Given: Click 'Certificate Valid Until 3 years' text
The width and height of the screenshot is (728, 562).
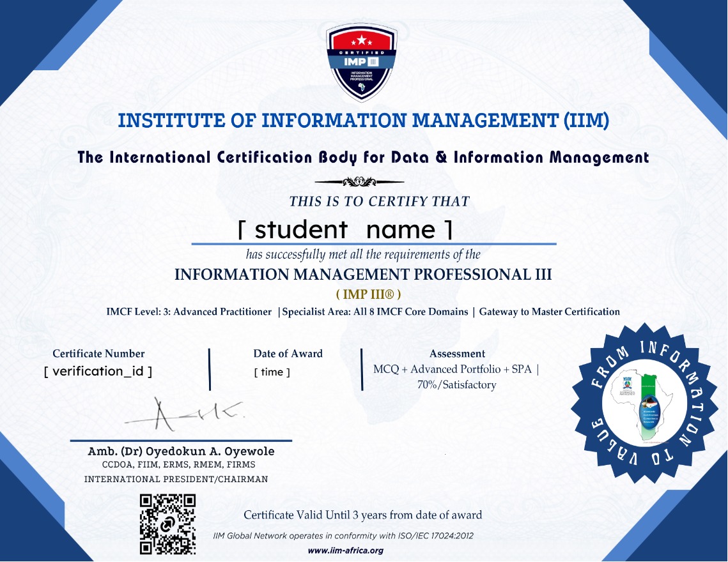Looking at the screenshot, I should (x=362, y=515).
